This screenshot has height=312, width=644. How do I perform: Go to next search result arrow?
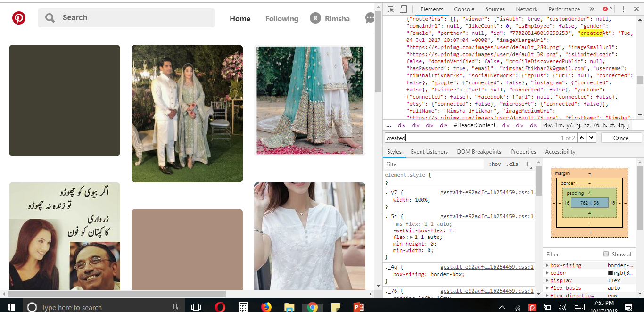pos(592,138)
